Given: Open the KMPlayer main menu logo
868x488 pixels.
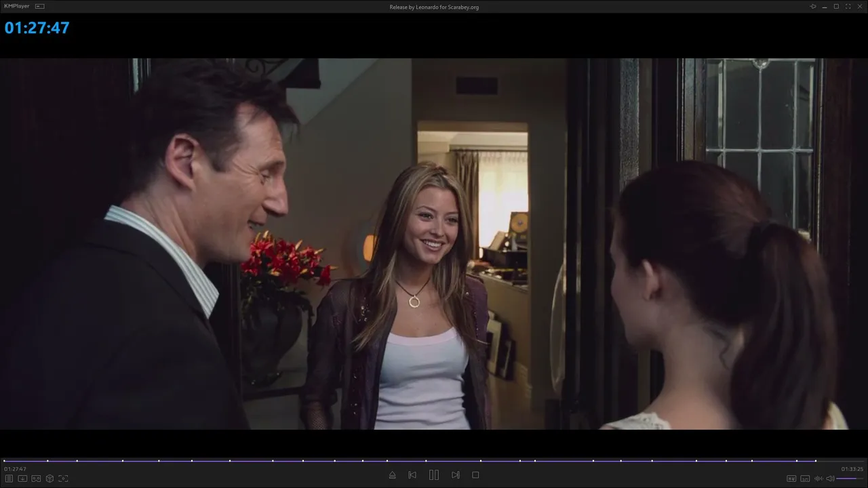Looking at the screenshot, I should [16, 6].
